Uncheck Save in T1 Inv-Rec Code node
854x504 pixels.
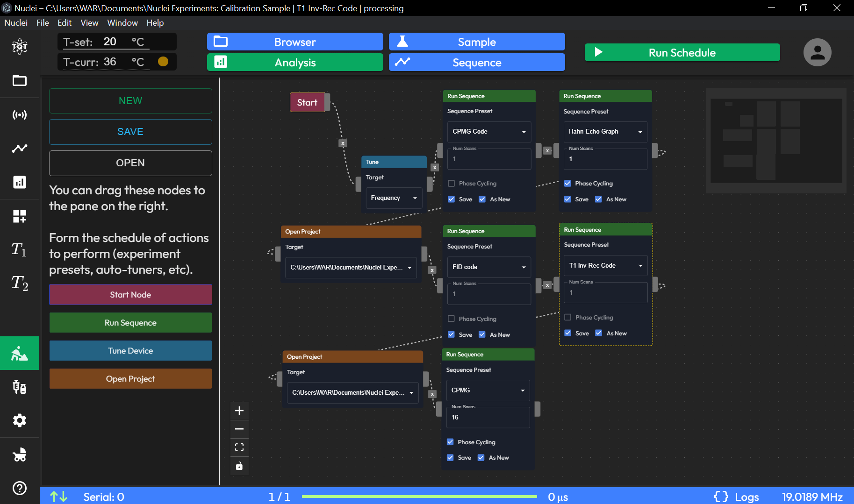click(568, 333)
